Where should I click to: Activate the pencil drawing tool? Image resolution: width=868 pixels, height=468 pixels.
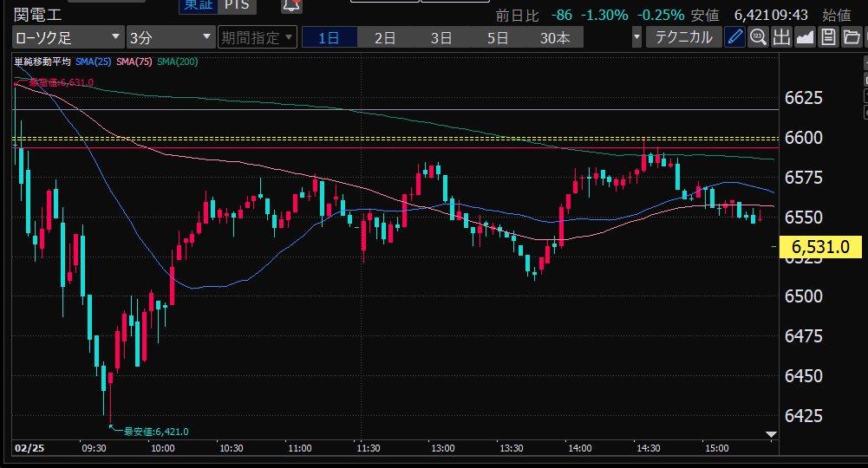point(734,36)
